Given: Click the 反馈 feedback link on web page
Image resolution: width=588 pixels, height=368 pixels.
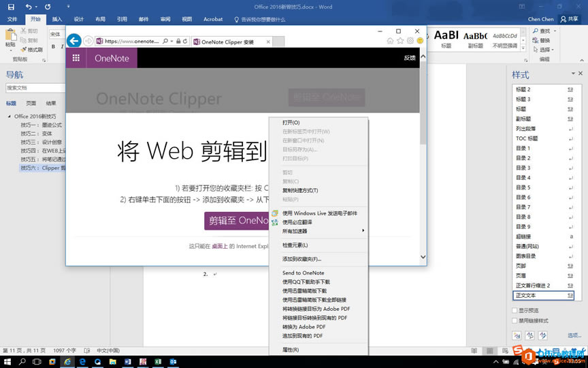Looking at the screenshot, I should tap(410, 58).
